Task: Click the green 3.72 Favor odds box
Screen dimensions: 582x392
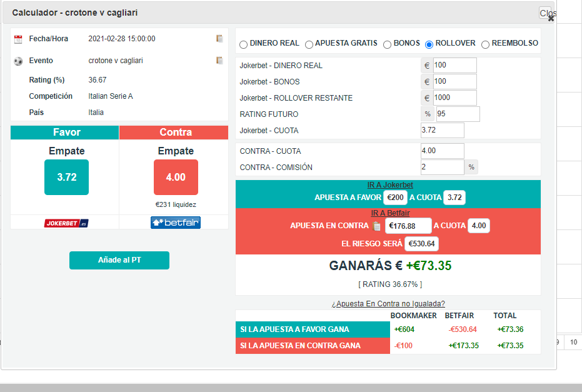Action: 66,177
